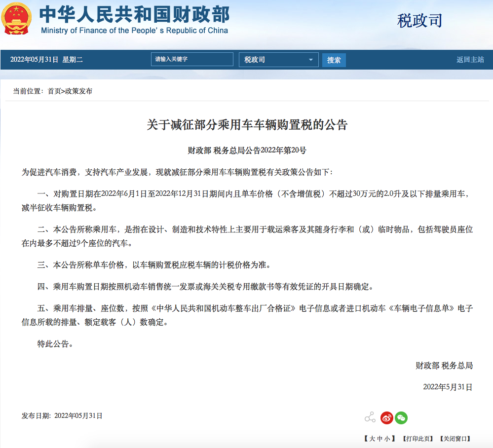This screenshot has height=448, width=493.
Task: Share the article to Weibo
Action: [387, 417]
